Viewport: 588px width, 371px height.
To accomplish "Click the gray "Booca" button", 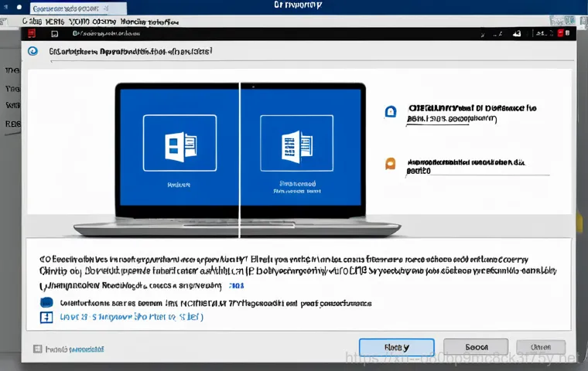I will pyautogui.click(x=476, y=347).
